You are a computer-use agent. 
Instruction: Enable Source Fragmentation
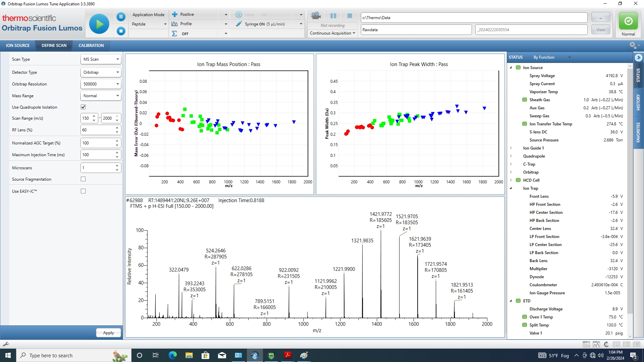pyautogui.click(x=83, y=179)
